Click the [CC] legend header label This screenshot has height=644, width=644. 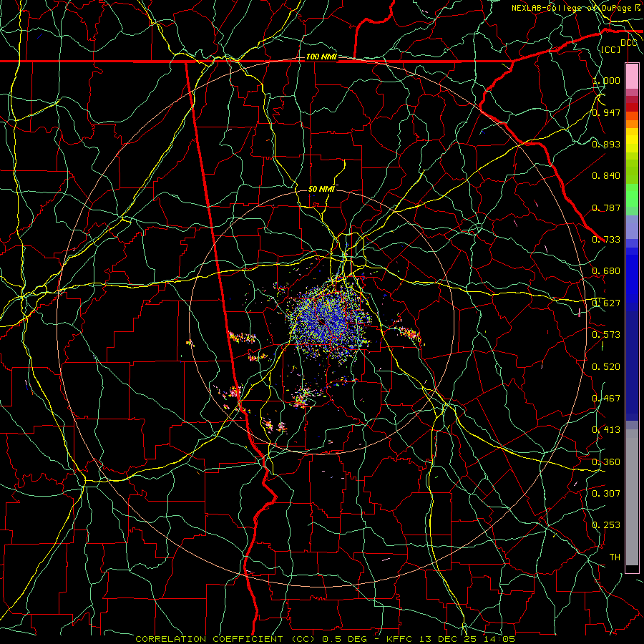[x=611, y=49]
